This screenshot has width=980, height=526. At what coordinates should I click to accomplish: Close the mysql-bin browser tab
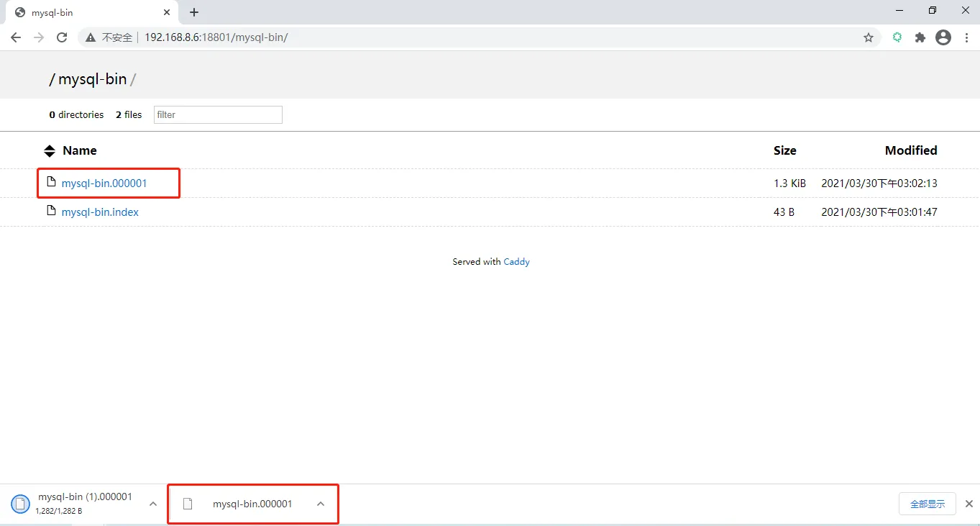167,12
